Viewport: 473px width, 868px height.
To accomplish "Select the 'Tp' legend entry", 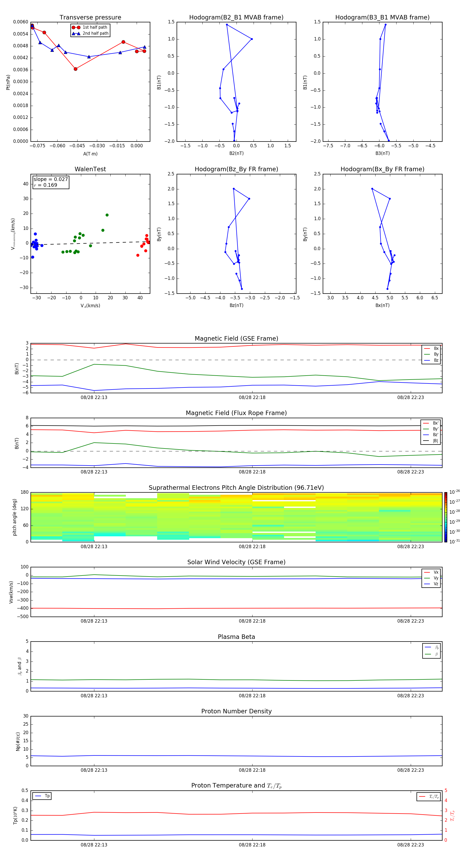I will click(x=42, y=796).
